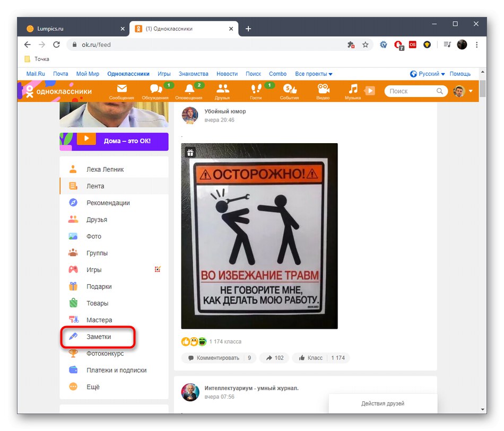Expand the Все проекты dropdown
This screenshot has height=431, width=504.
coord(314,74)
